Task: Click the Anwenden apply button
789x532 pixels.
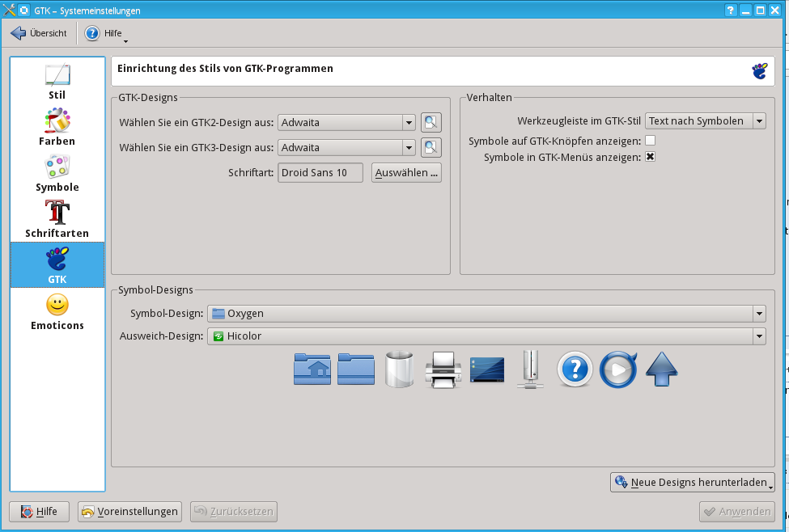Action: click(x=737, y=512)
